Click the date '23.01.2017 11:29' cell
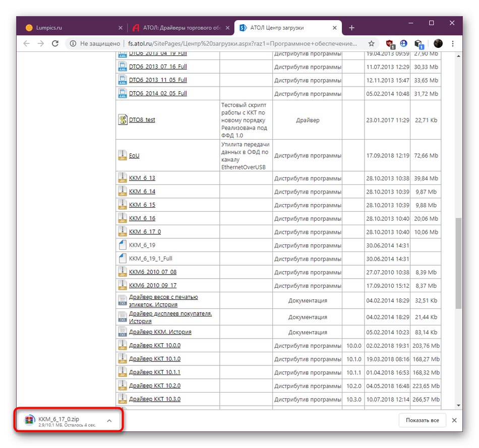This screenshot has height=448, width=479. (387, 120)
